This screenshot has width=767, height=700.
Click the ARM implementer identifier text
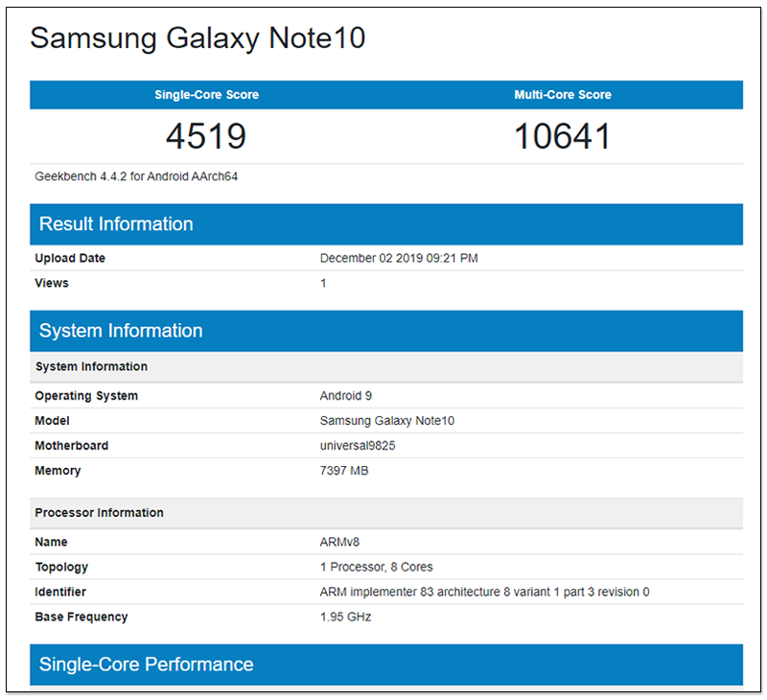point(484,592)
